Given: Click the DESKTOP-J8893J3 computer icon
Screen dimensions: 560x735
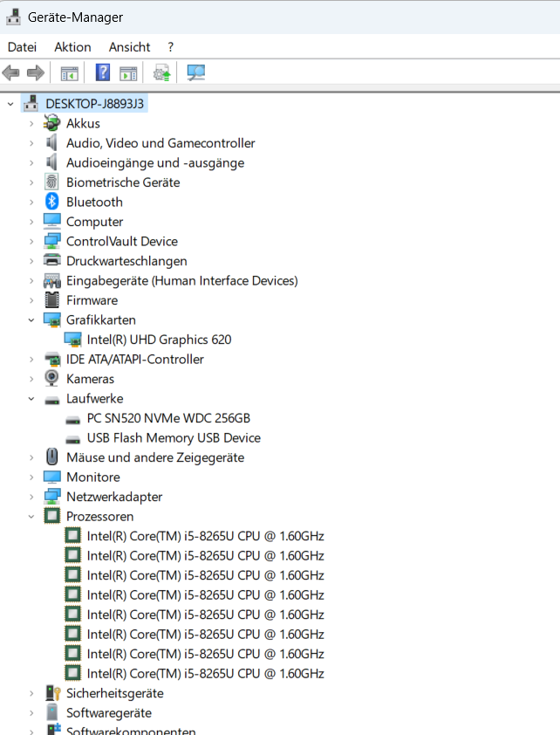Looking at the screenshot, I should 31,104.
